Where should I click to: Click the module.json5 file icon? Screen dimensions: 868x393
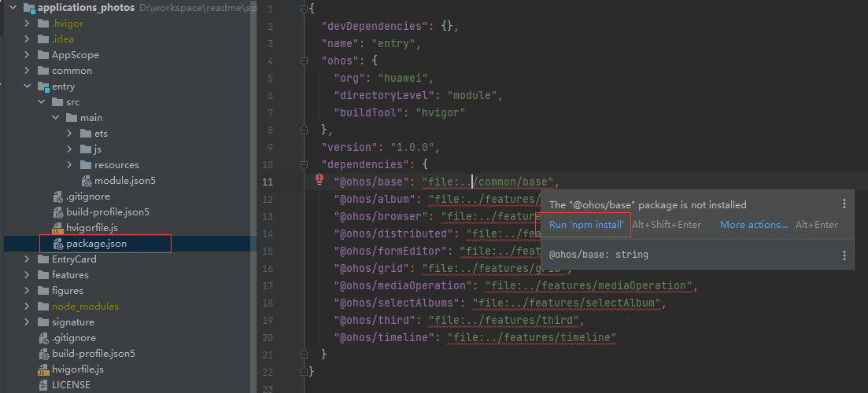[x=87, y=181]
